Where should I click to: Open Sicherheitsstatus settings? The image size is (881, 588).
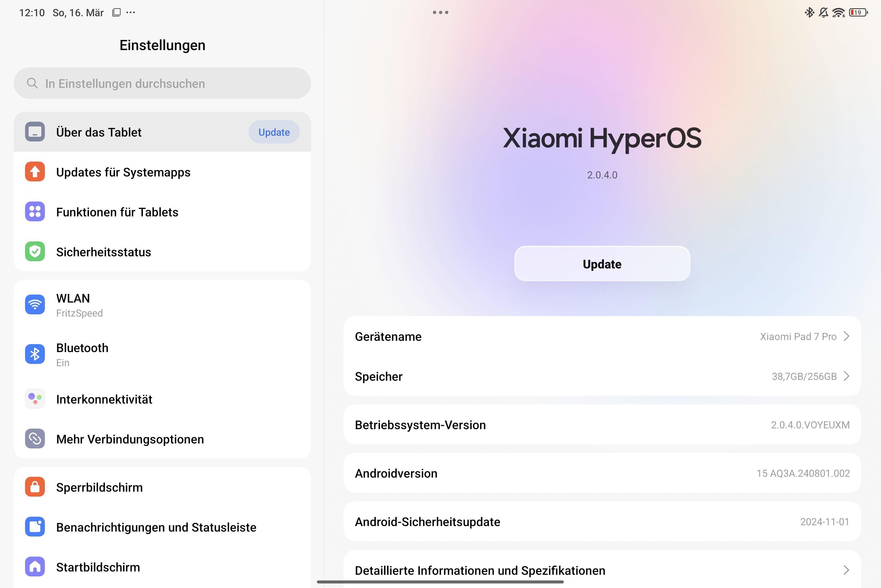pyautogui.click(x=162, y=252)
